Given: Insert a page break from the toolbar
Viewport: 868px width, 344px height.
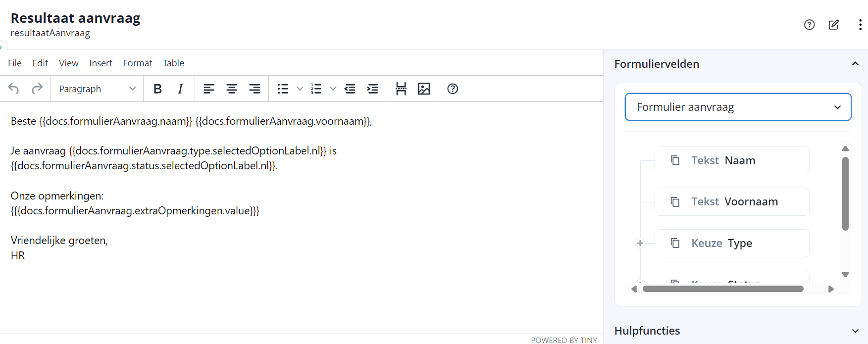Looking at the screenshot, I should pyautogui.click(x=401, y=89).
